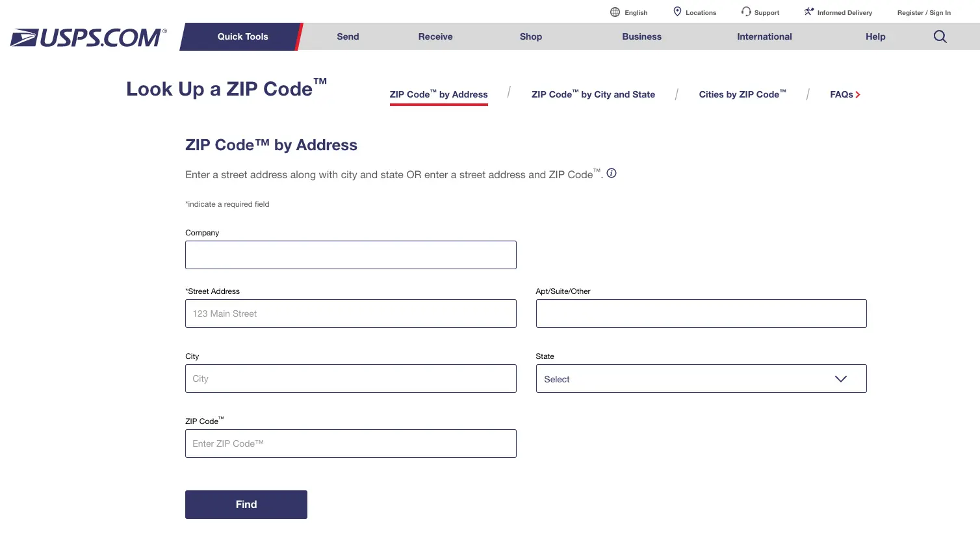Click the red FAQs arrow
Screen dimensions: 980x556
click(858, 95)
